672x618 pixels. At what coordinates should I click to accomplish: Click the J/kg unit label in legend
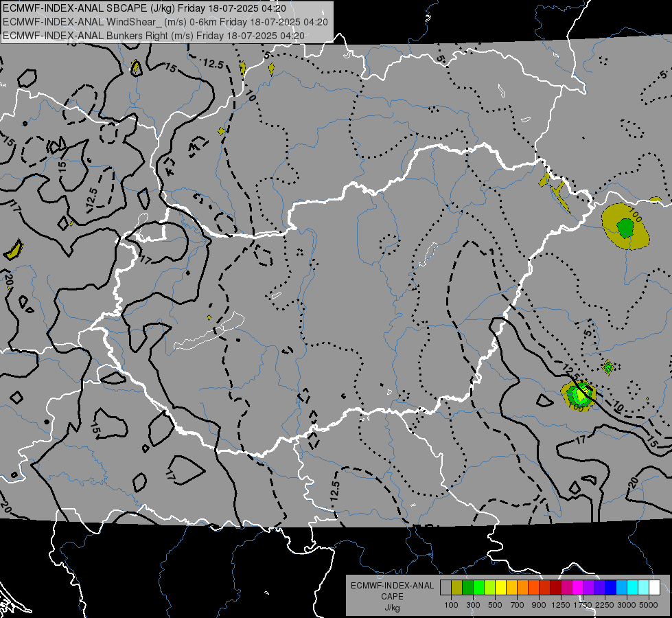(x=392, y=608)
